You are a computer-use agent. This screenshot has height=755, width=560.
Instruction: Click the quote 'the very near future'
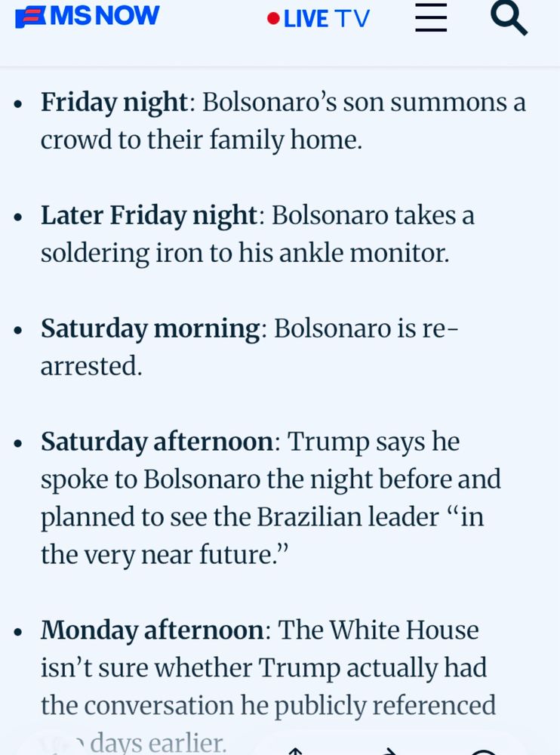165,555
